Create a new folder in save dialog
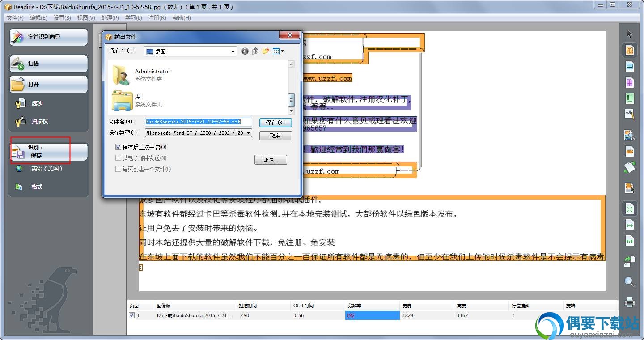 pyautogui.click(x=266, y=51)
